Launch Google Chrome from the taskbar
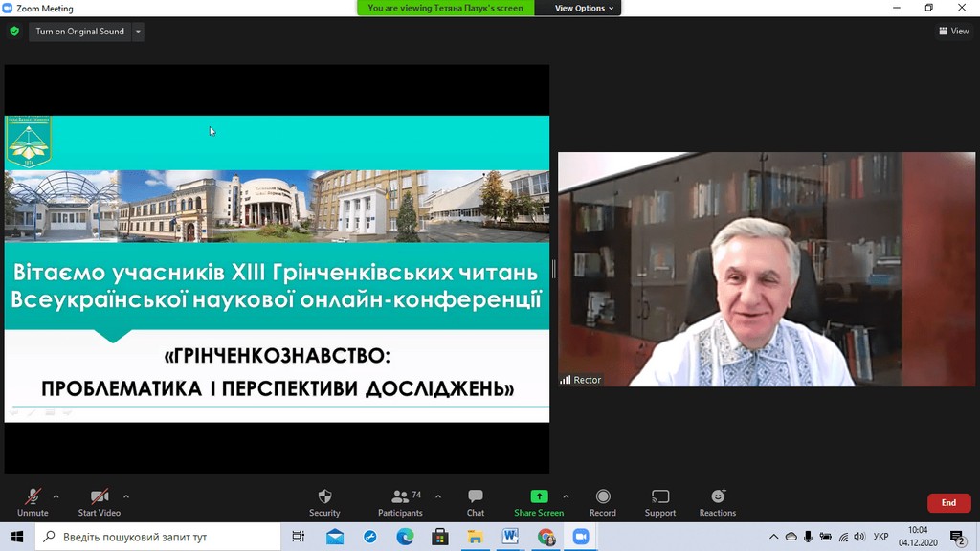 pos(546,537)
